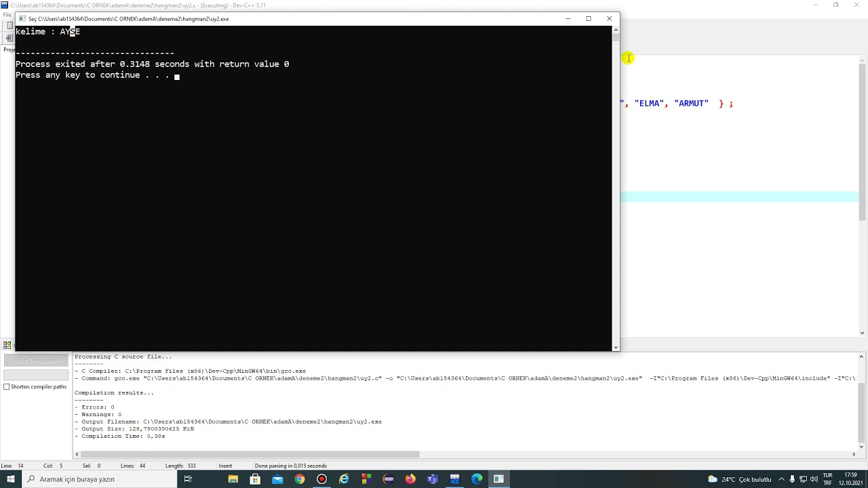Click 'Processing C source file...' log line
The height and width of the screenshot is (488, 868).
point(123,357)
